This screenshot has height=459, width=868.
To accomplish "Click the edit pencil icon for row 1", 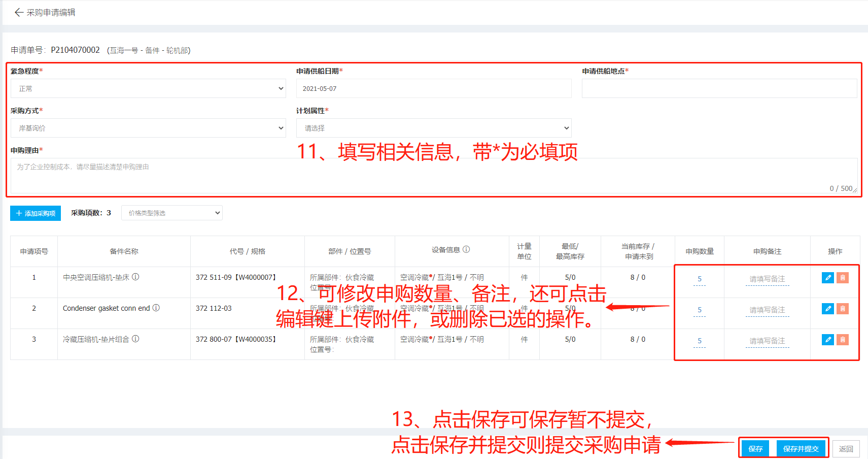I will coord(827,278).
